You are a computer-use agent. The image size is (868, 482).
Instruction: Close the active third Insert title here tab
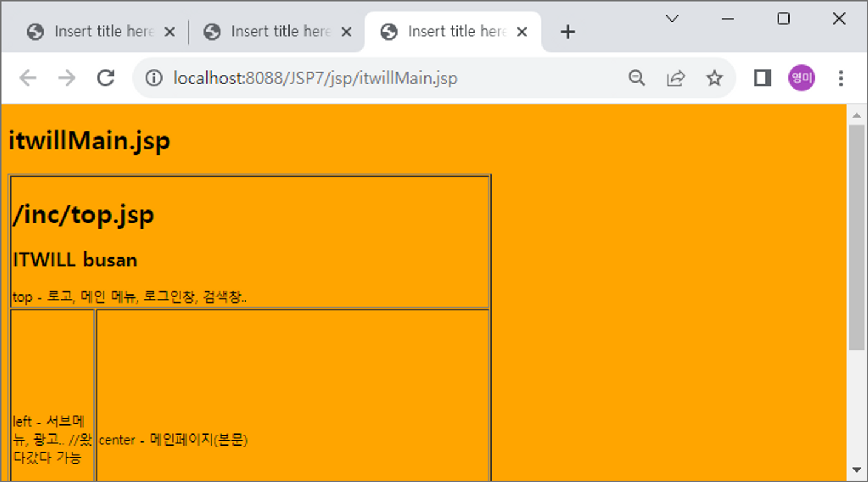click(x=521, y=32)
